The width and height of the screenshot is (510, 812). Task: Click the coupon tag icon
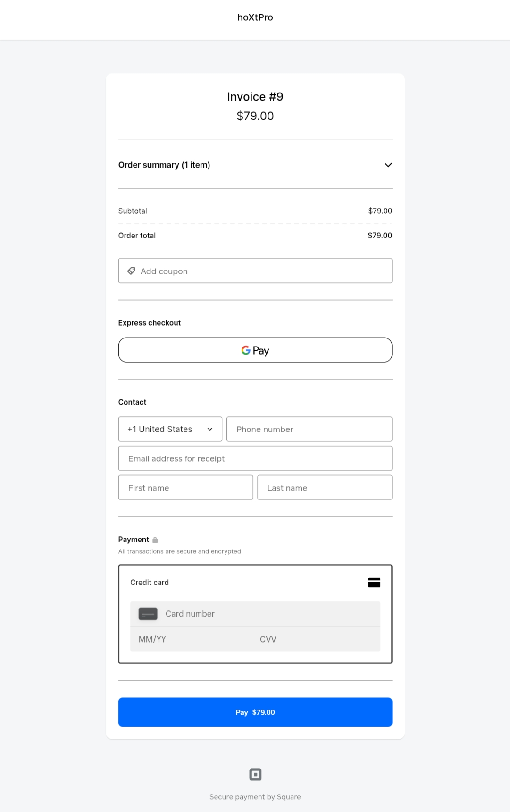point(131,271)
